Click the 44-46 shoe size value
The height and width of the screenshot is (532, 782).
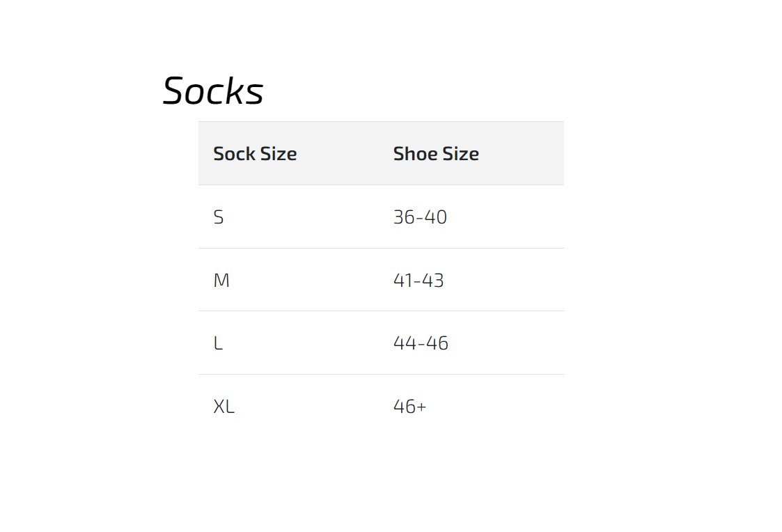pyautogui.click(x=421, y=343)
